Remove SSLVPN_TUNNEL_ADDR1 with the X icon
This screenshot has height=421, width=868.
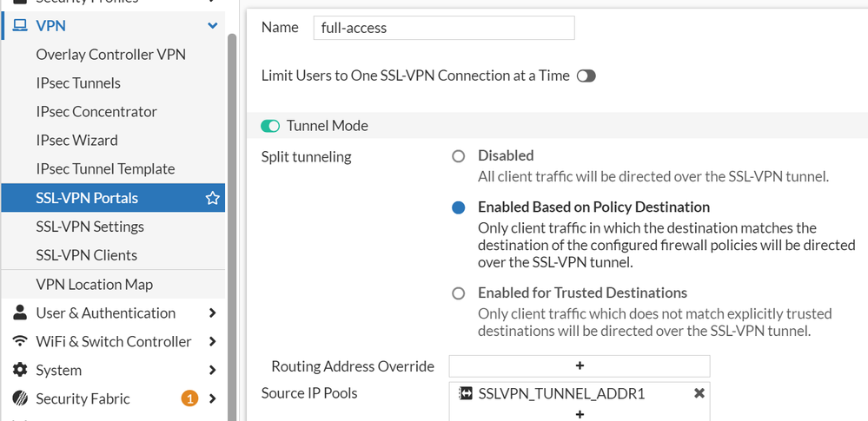699,393
